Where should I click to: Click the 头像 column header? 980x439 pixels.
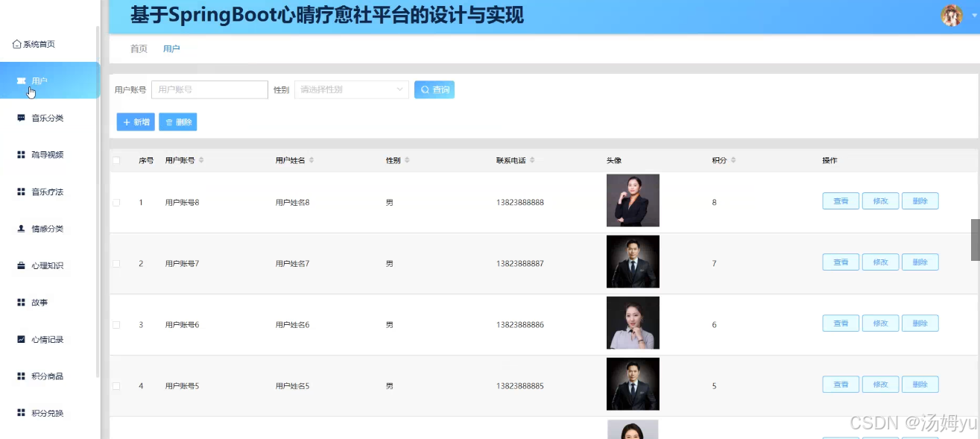(614, 160)
